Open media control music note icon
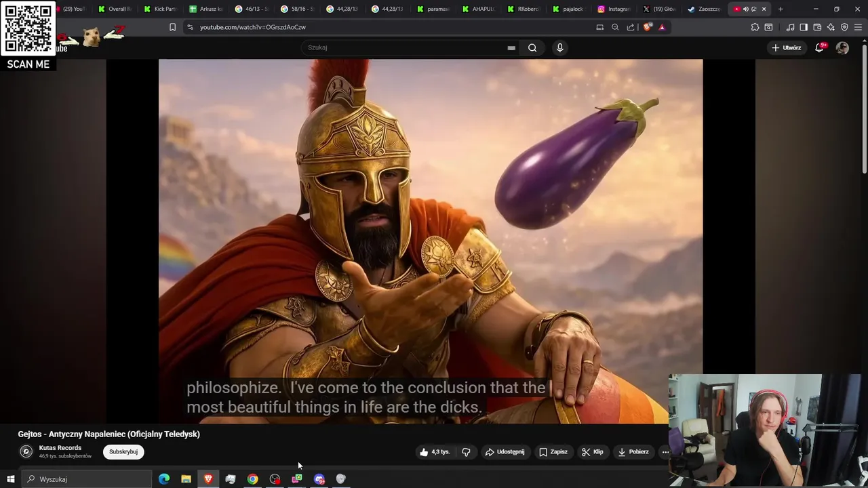The height and width of the screenshot is (488, 868). click(x=790, y=27)
